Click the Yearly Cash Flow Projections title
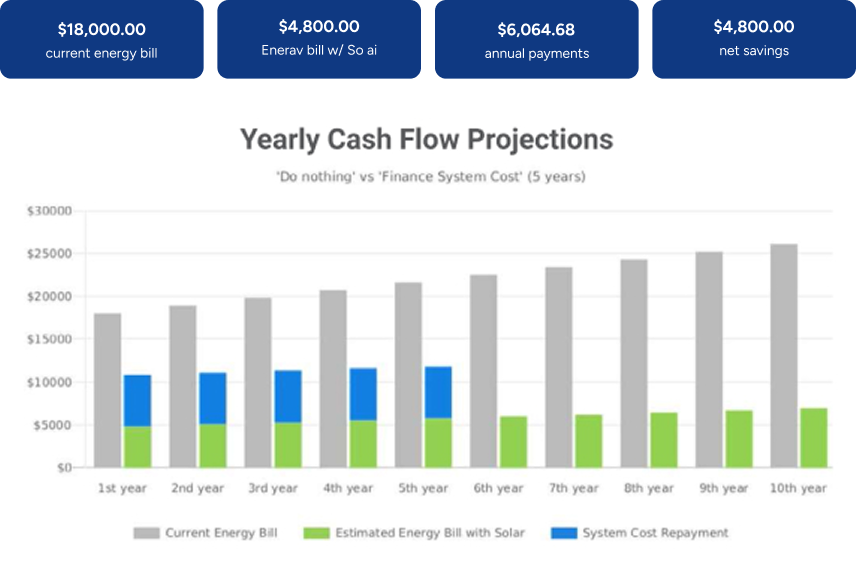The width and height of the screenshot is (863, 561). 426,139
